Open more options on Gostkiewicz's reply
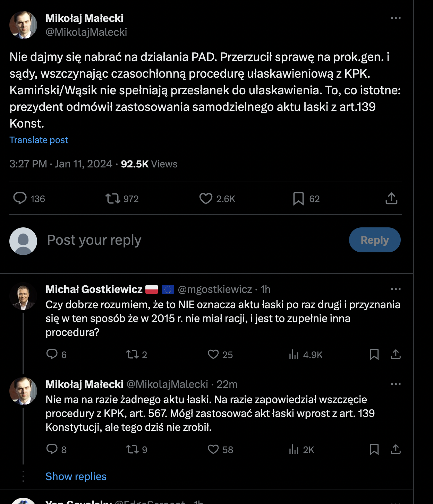 pos(396,289)
